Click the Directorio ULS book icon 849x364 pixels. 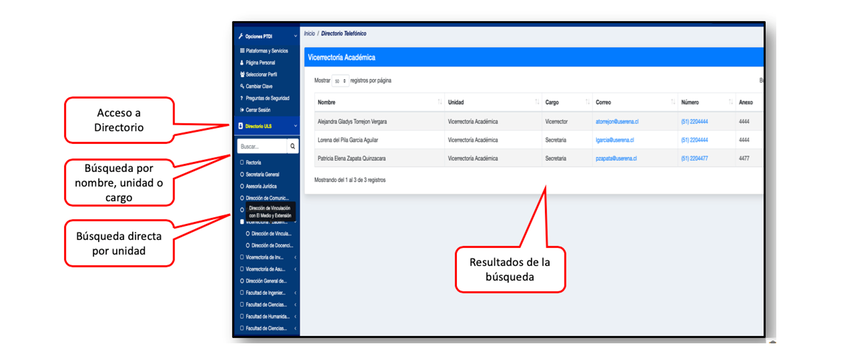[x=241, y=126]
